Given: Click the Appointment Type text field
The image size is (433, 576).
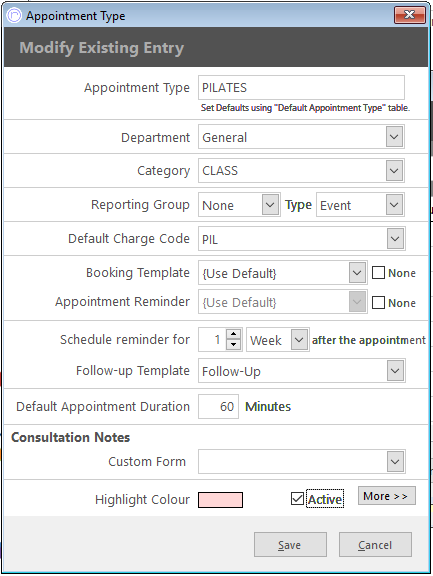Looking at the screenshot, I should coord(301,87).
